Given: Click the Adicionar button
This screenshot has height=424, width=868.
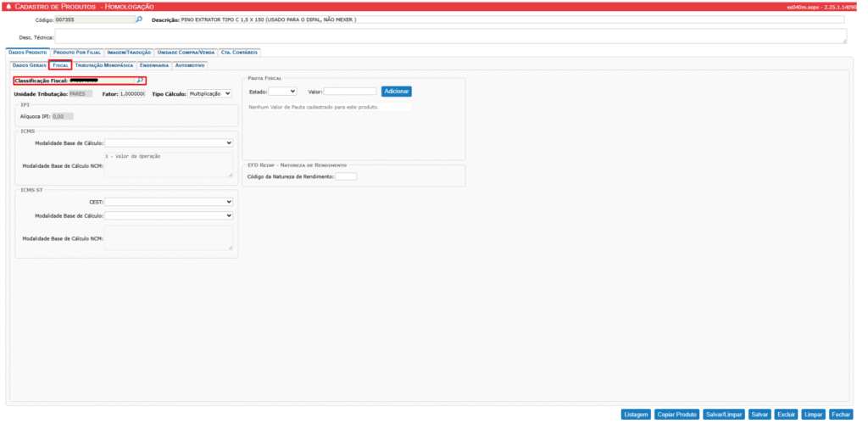Looking at the screenshot, I should click(397, 91).
